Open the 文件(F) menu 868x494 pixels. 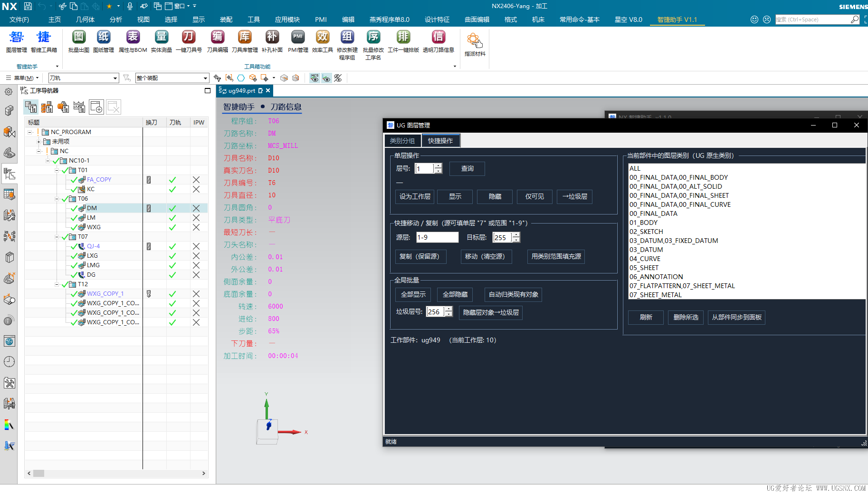tap(19, 19)
